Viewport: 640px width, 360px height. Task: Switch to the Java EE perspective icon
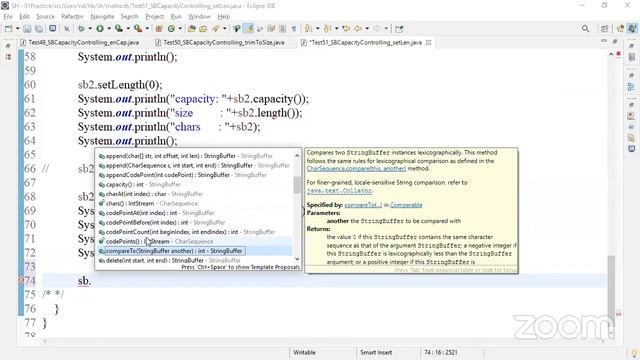coord(620,29)
